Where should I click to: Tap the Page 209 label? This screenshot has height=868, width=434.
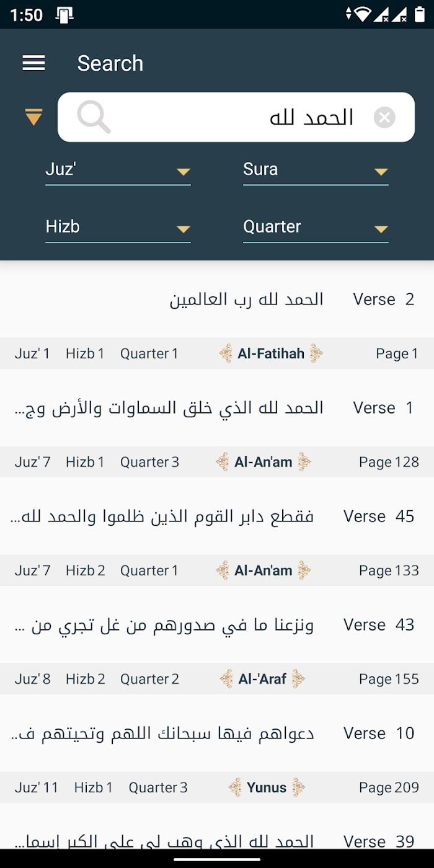click(x=389, y=788)
